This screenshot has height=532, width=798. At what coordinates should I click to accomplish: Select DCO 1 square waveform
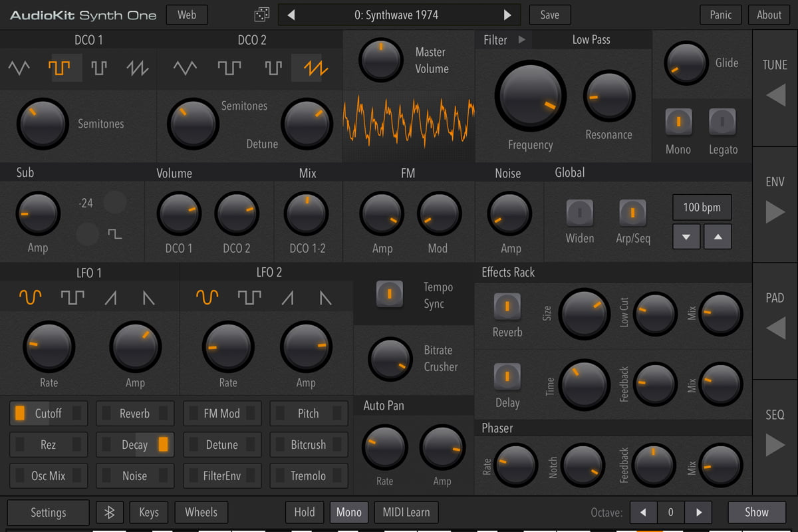[x=59, y=68]
